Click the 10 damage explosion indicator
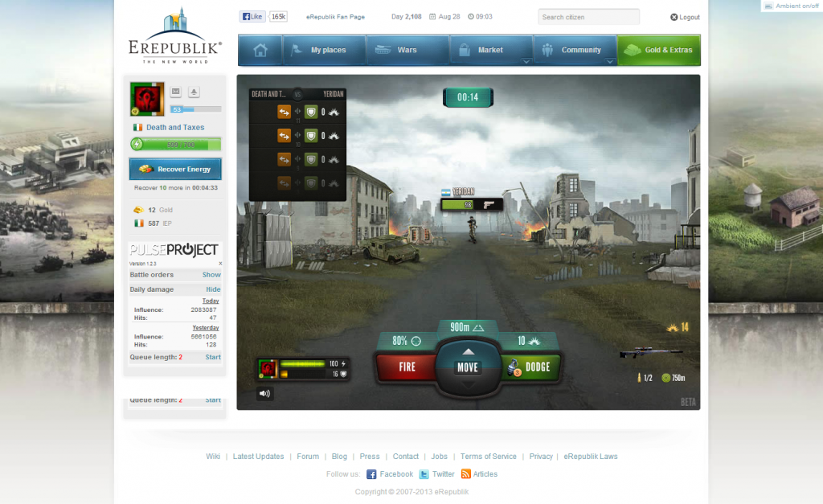The image size is (823, 504). coord(529,342)
